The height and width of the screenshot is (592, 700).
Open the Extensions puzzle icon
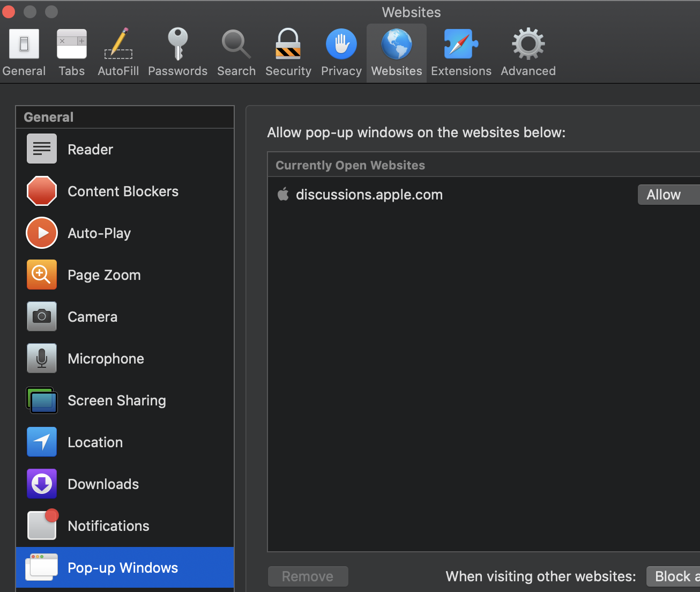461,44
